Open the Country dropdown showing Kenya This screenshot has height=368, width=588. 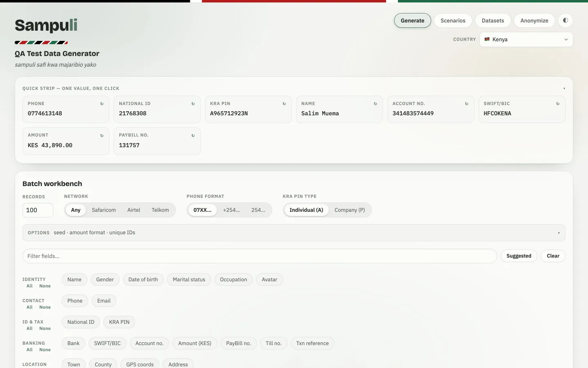tap(526, 40)
